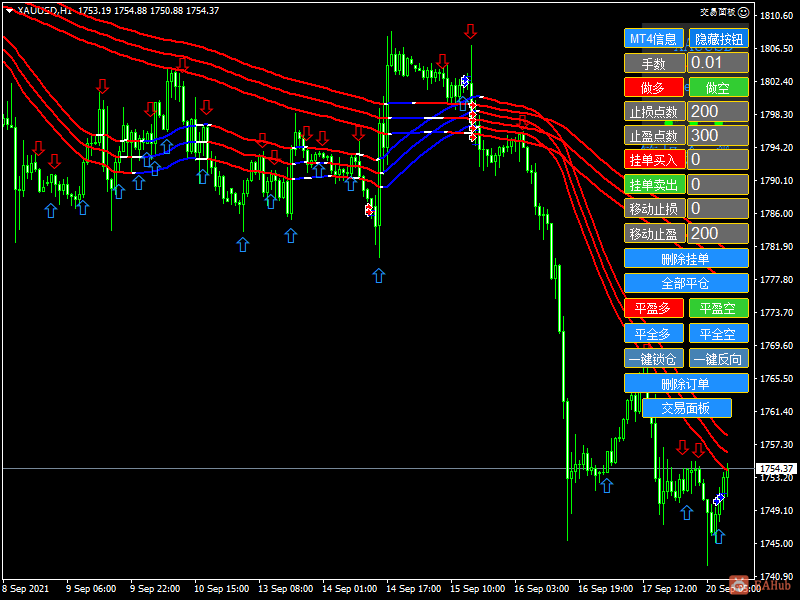Toggle the 隐藏按钮 hide-buttons control
The width and height of the screenshot is (800, 600).
(719, 39)
